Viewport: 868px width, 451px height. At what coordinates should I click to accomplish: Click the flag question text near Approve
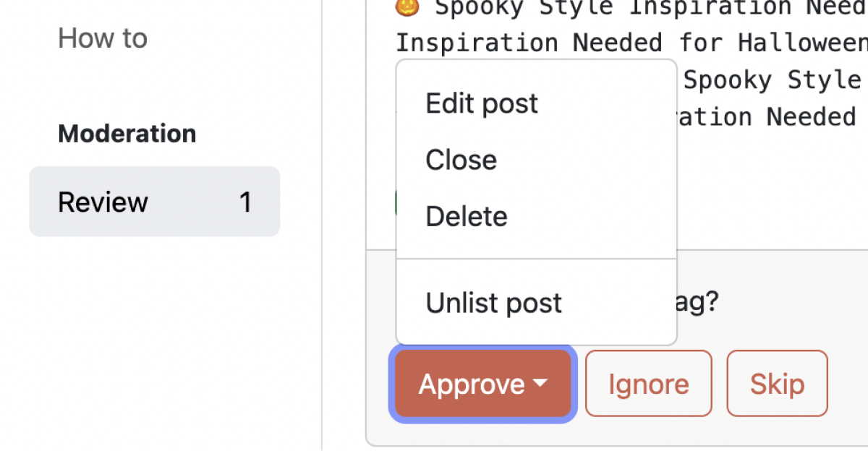click(696, 301)
